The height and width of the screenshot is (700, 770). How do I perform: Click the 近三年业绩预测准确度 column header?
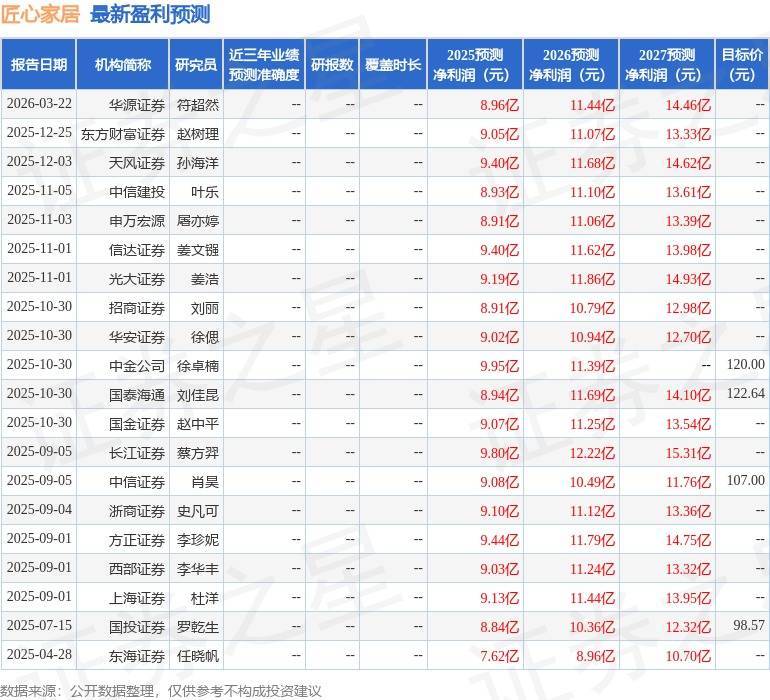coord(263,65)
